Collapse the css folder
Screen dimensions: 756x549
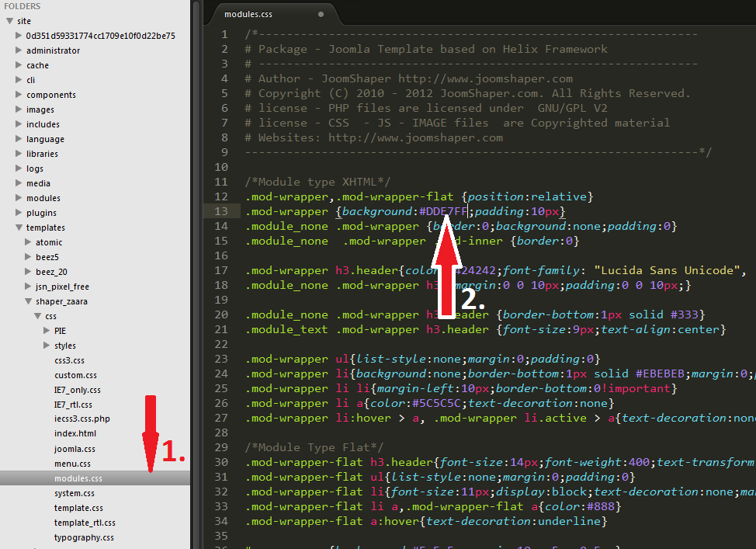pos(37,316)
